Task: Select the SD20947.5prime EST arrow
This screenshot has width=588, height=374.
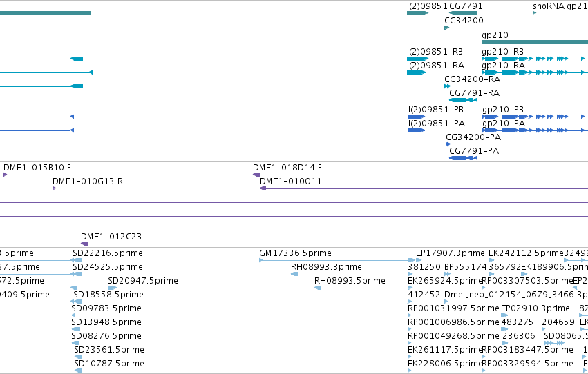Action: pos(112,288)
